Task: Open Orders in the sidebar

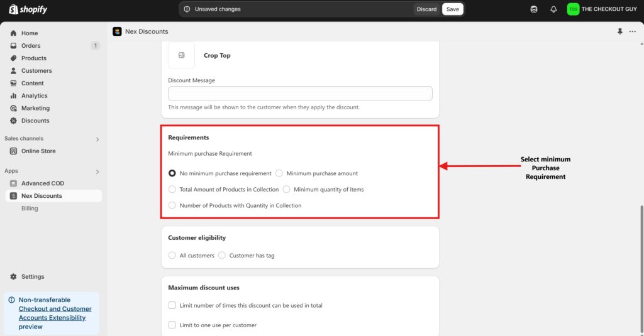Action: (x=31, y=46)
